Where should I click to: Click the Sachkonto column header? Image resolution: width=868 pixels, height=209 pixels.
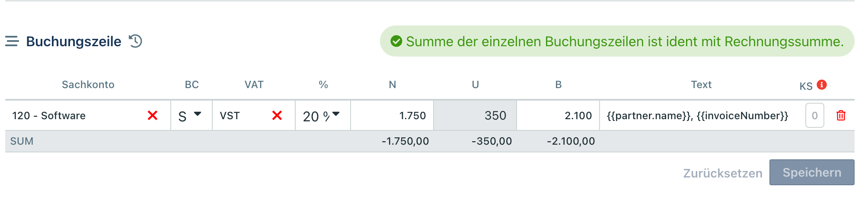[x=88, y=85]
